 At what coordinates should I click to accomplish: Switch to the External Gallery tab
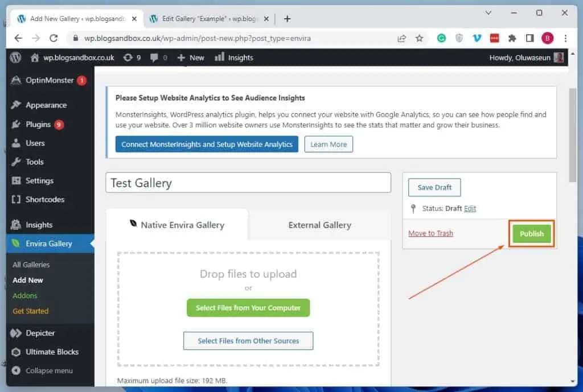click(x=319, y=225)
